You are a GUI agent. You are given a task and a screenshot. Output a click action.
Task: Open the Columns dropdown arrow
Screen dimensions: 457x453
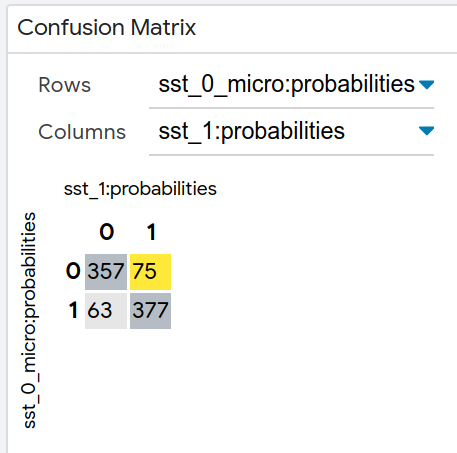(426, 131)
